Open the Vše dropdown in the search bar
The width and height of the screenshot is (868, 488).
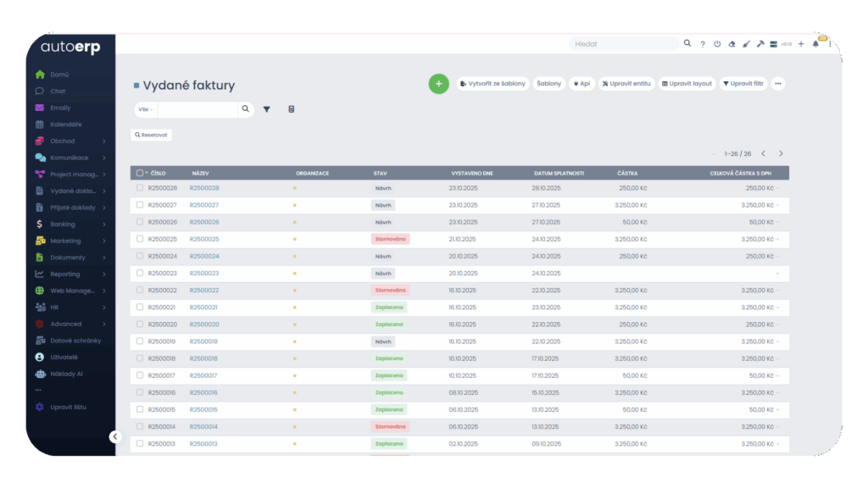146,109
